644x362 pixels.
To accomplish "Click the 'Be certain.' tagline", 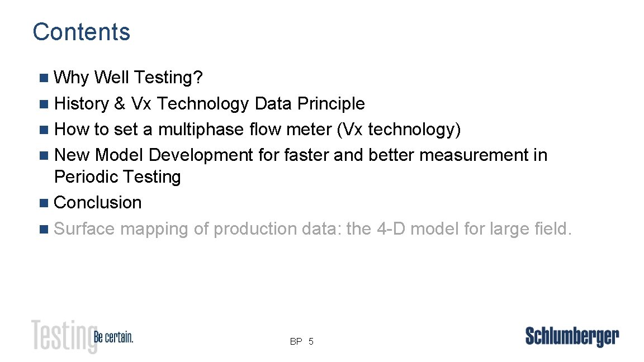I will click(113, 337).
